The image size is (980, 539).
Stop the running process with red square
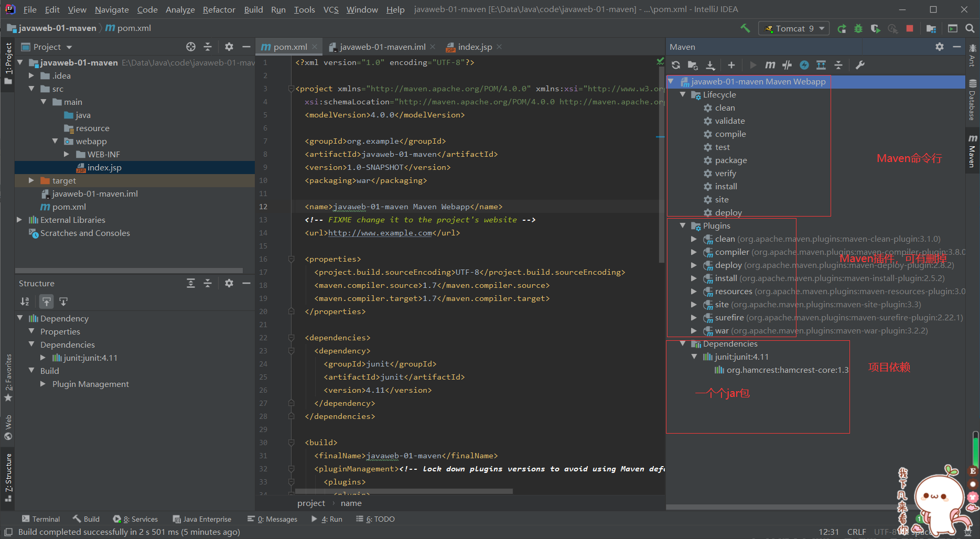click(x=910, y=28)
